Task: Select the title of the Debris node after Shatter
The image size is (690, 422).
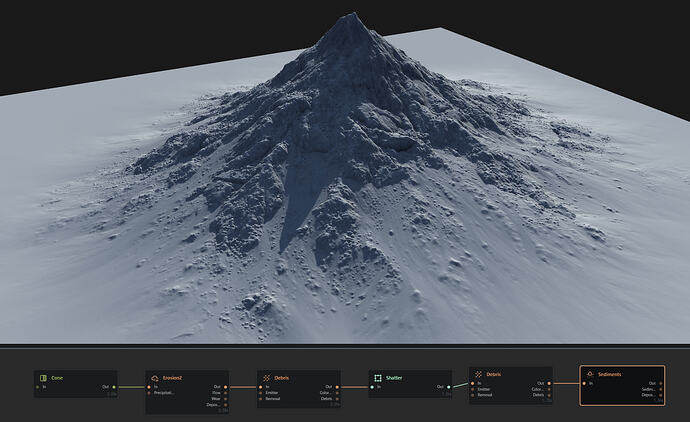Action: [x=494, y=374]
